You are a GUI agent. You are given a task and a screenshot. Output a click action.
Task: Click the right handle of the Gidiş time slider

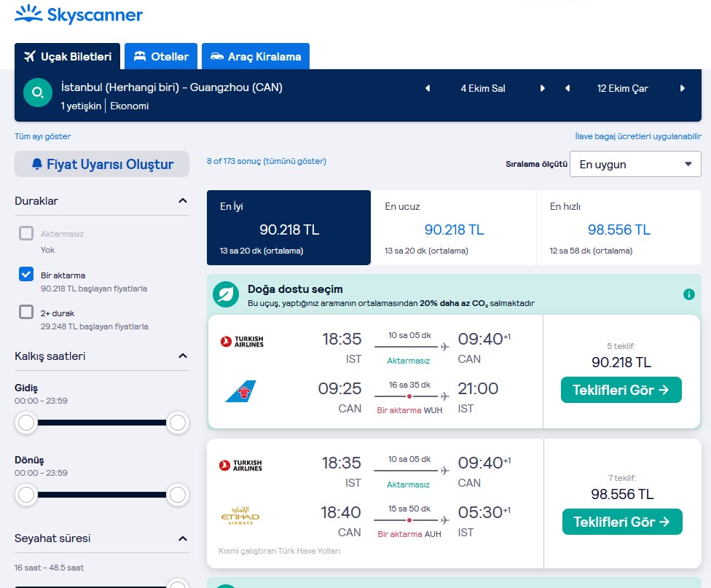(x=177, y=423)
